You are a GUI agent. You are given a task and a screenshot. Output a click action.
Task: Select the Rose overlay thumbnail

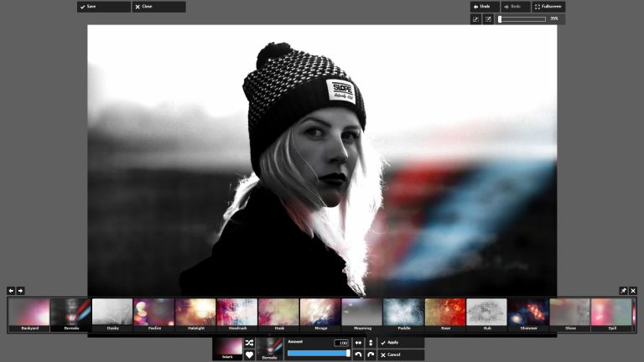pos(445,314)
